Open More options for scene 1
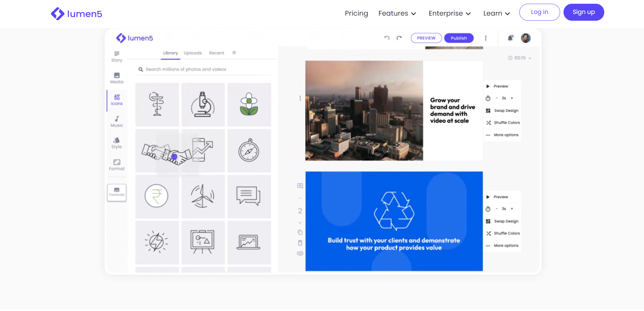Screen dimensions: 644x311 502,135
